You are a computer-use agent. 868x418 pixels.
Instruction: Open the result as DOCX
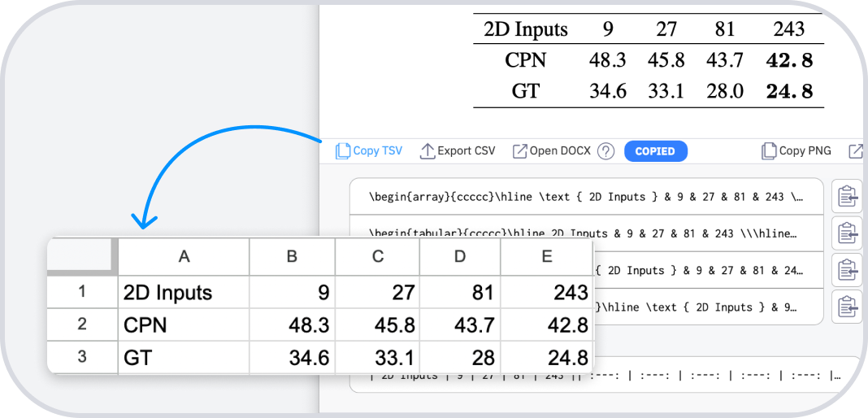tap(551, 151)
